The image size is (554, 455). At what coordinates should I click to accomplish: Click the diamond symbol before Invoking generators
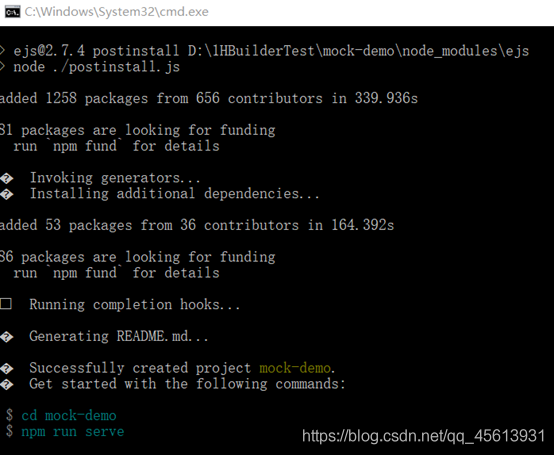click(7, 178)
